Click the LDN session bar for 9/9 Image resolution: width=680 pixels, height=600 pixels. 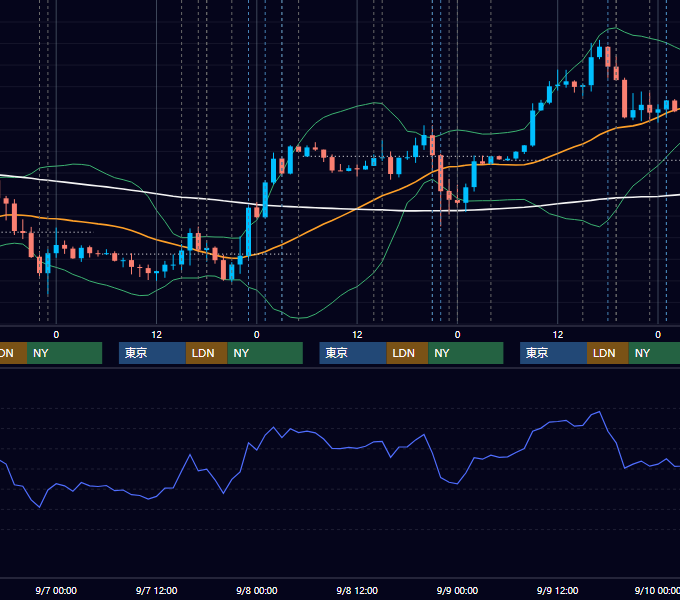coord(608,353)
